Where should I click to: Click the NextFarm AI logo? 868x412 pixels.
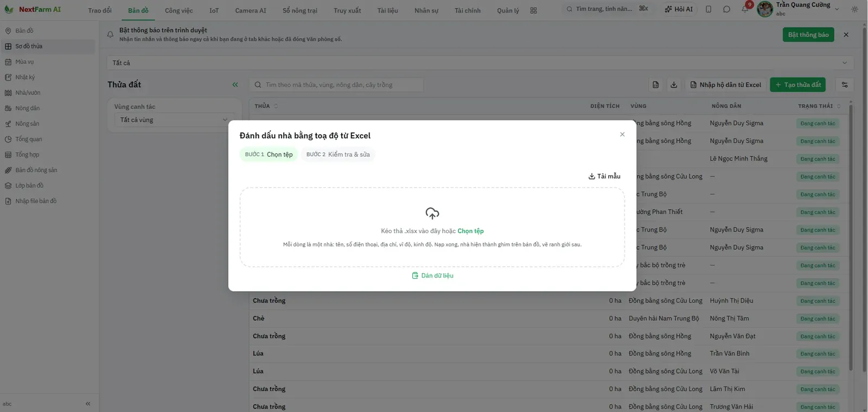33,9
